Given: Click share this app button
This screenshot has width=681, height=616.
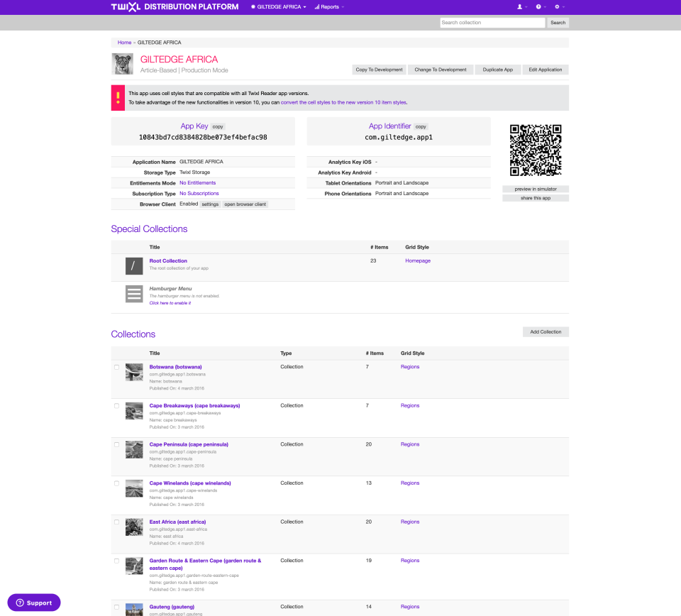Looking at the screenshot, I should [536, 198].
